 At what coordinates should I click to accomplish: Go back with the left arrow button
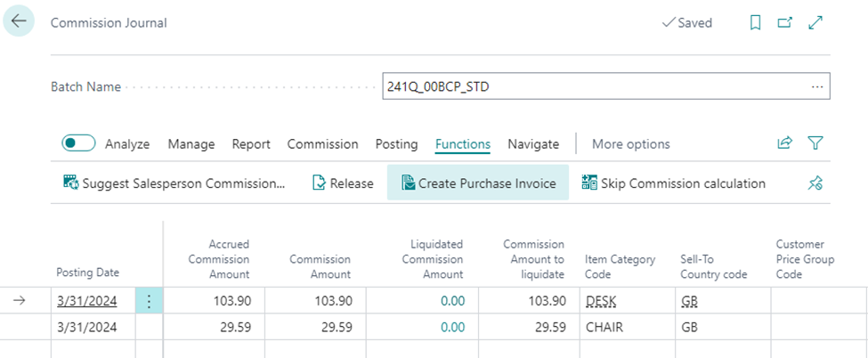coord(19,21)
